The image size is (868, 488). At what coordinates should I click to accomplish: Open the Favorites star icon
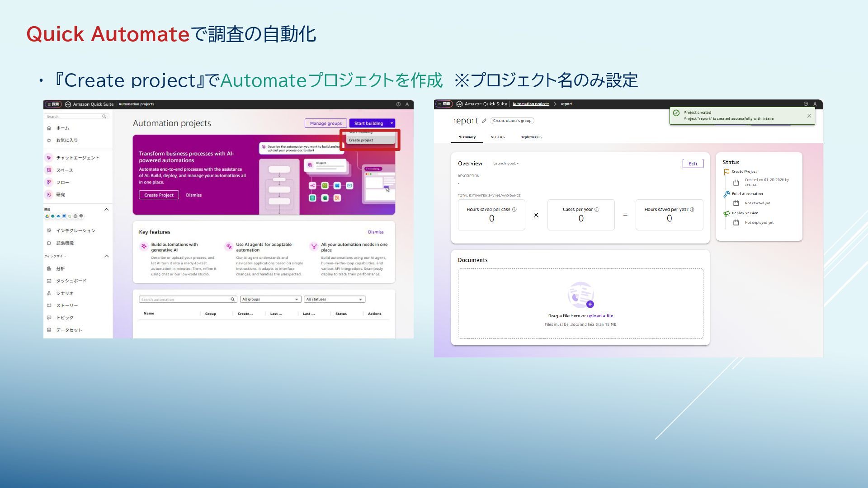49,140
